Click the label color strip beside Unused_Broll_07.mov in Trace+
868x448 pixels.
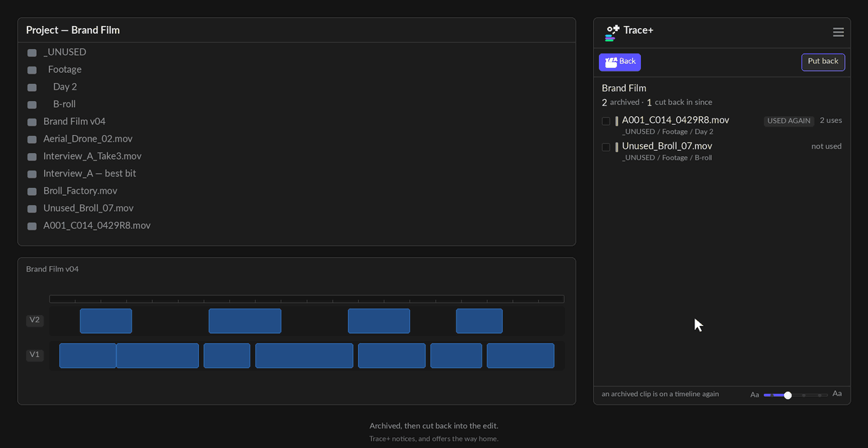tap(617, 147)
